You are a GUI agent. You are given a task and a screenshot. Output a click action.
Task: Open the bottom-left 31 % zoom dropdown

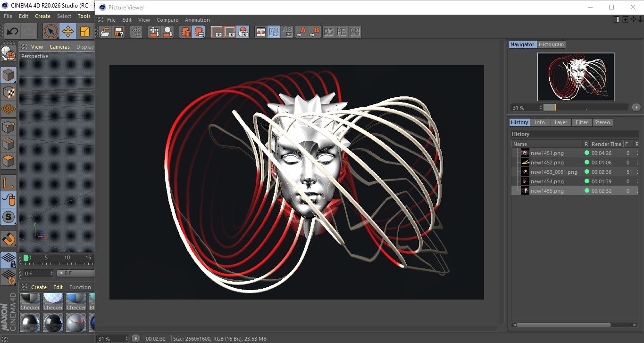tap(113, 338)
